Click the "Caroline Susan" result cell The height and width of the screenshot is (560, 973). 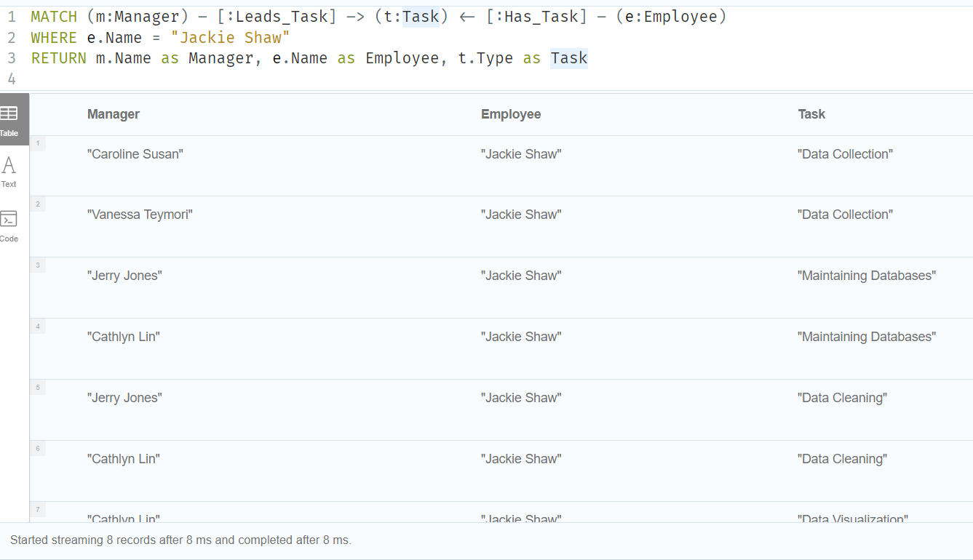(x=135, y=153)
